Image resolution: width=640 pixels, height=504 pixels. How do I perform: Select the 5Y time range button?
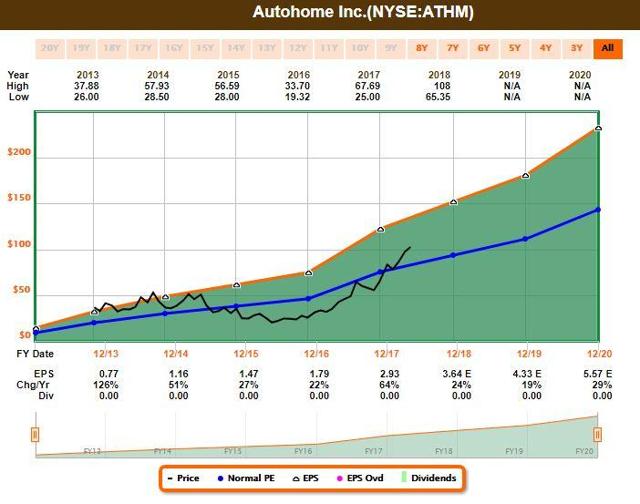pos(515,49)
